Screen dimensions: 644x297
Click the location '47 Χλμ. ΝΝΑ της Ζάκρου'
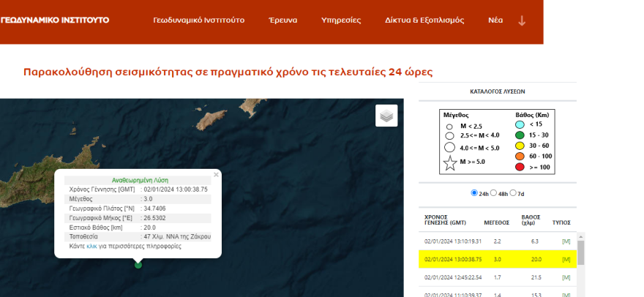click(177, 236)
